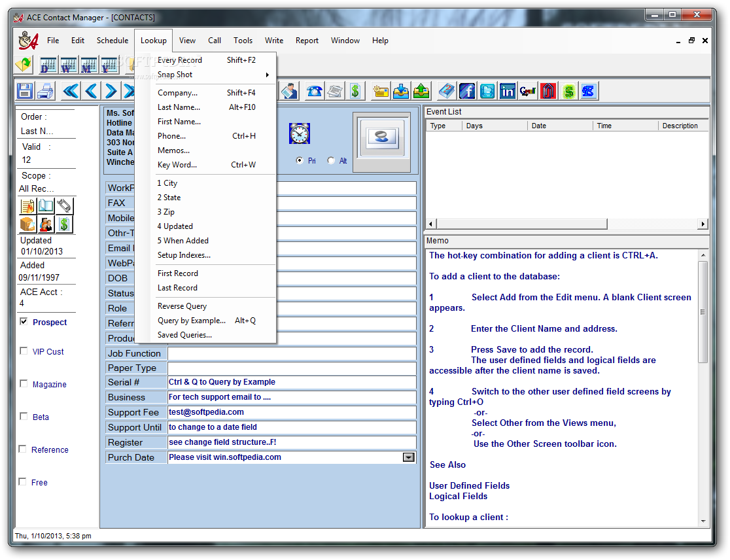Click the envelope with sun email icon
730x560 pixels.
coord(380,91)
